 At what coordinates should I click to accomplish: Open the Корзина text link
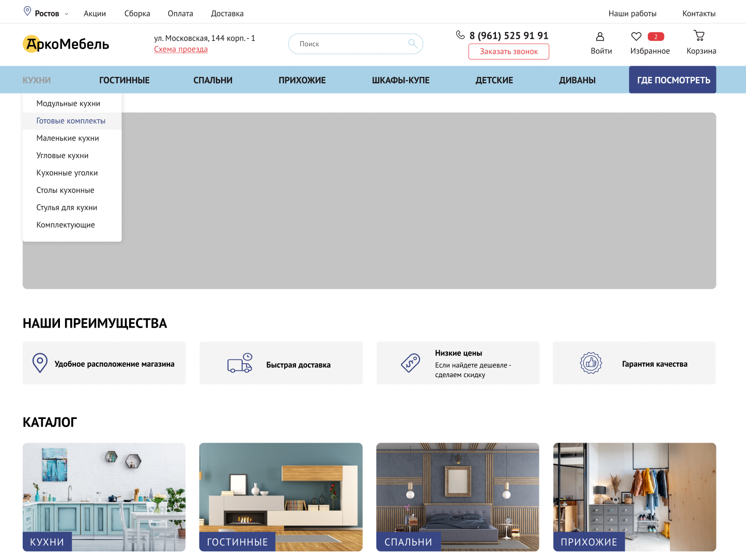pyautogui.click(x=701, y=51)
